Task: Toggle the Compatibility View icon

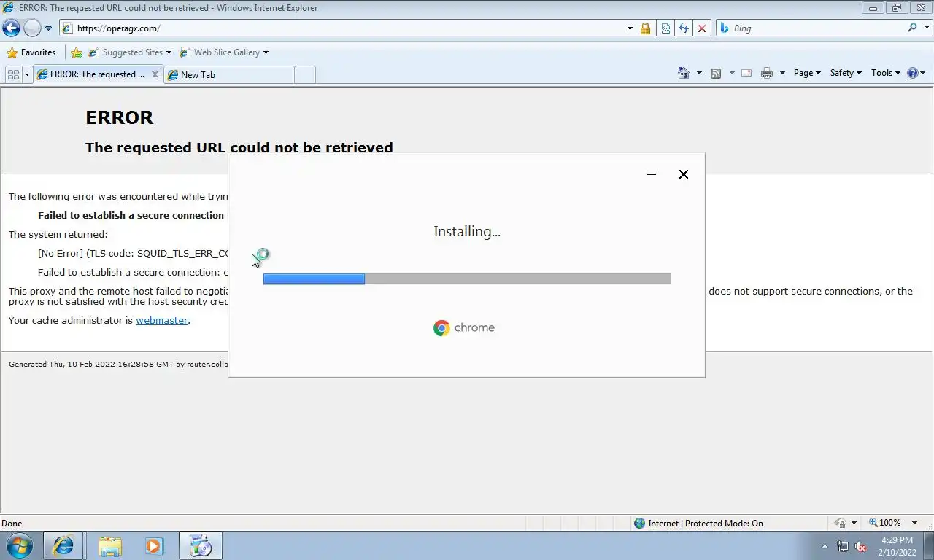Action: tap(665, 28)
